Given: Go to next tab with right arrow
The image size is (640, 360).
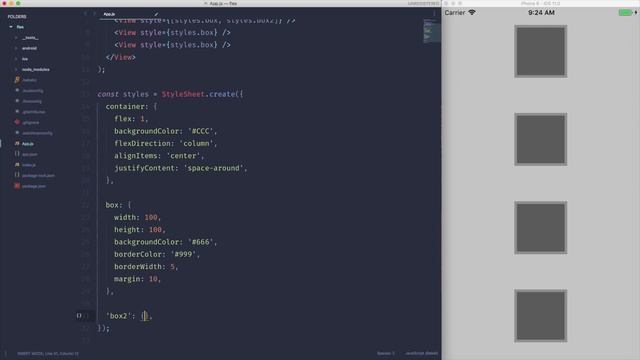Looking at the screenshot, I should point(94,14).
